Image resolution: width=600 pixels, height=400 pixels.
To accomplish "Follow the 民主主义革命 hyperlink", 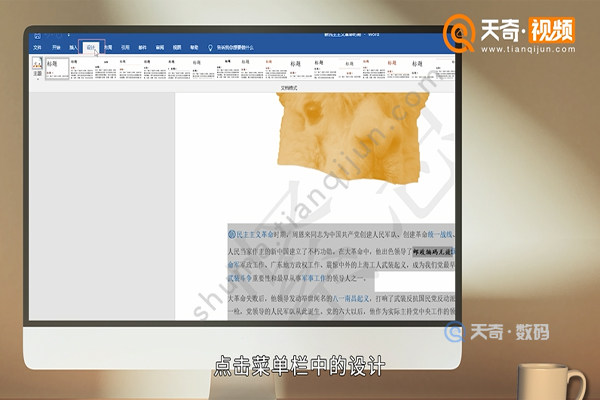I will 254,234.
